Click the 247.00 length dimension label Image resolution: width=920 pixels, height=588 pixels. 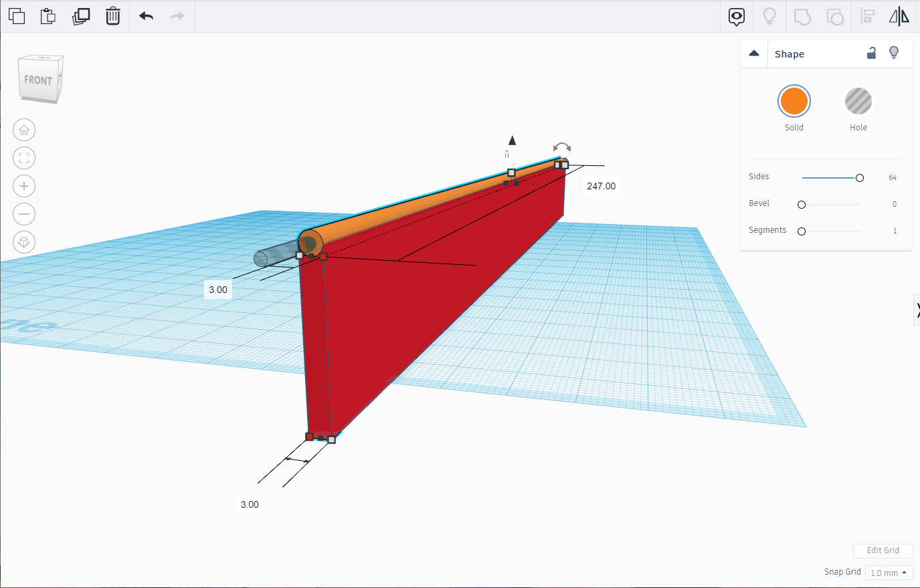(602, 186)
